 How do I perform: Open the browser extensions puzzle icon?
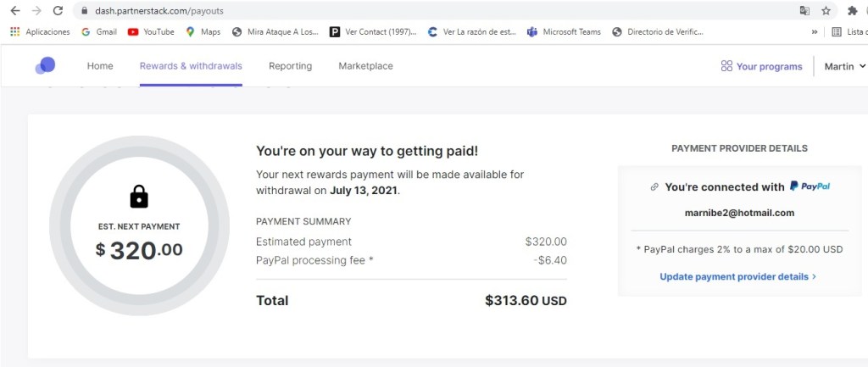click(852, 11)
